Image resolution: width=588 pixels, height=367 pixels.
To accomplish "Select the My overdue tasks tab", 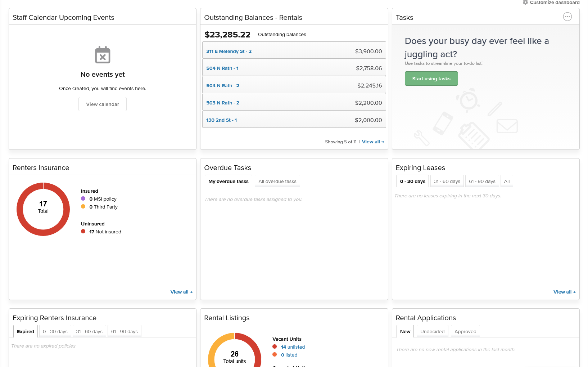I will pos(229,181).
